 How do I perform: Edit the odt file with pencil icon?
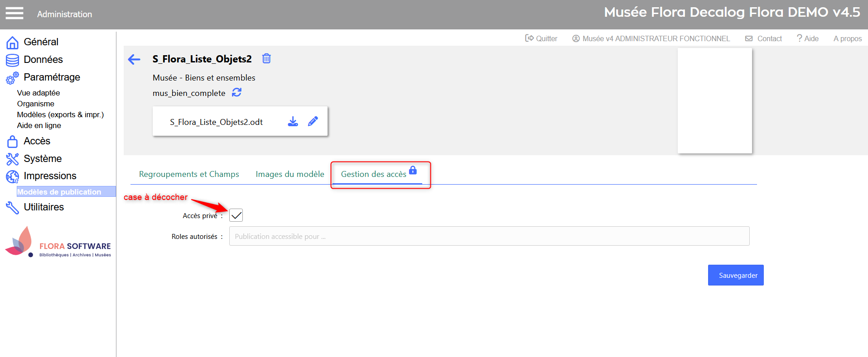(x=313, y=121)
